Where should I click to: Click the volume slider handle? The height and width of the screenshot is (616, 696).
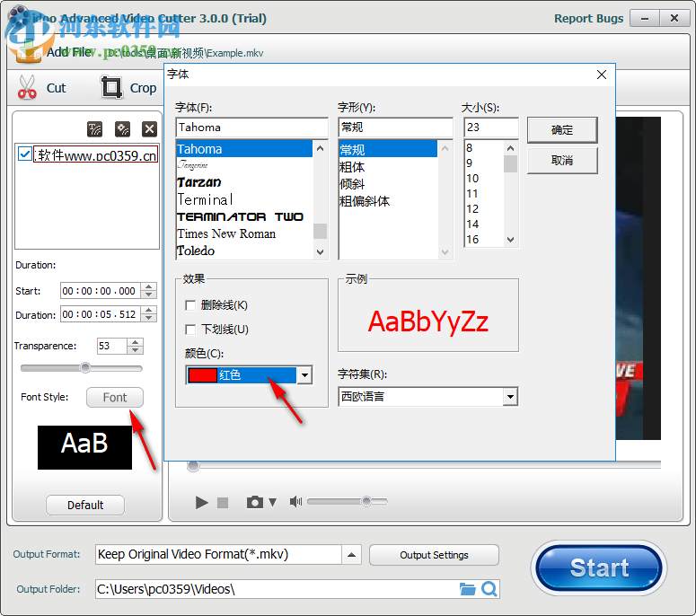click(366, 501)
